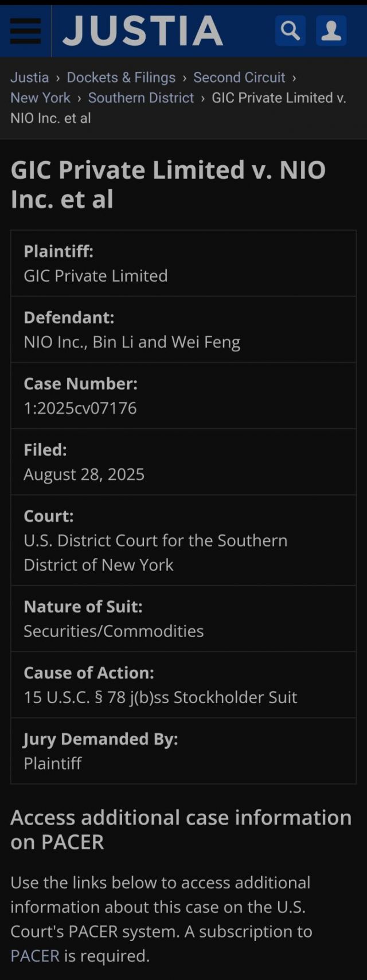Screen dimensions: 367x980
Task: Click the main case title heading
Action: [x=168, y=184]
